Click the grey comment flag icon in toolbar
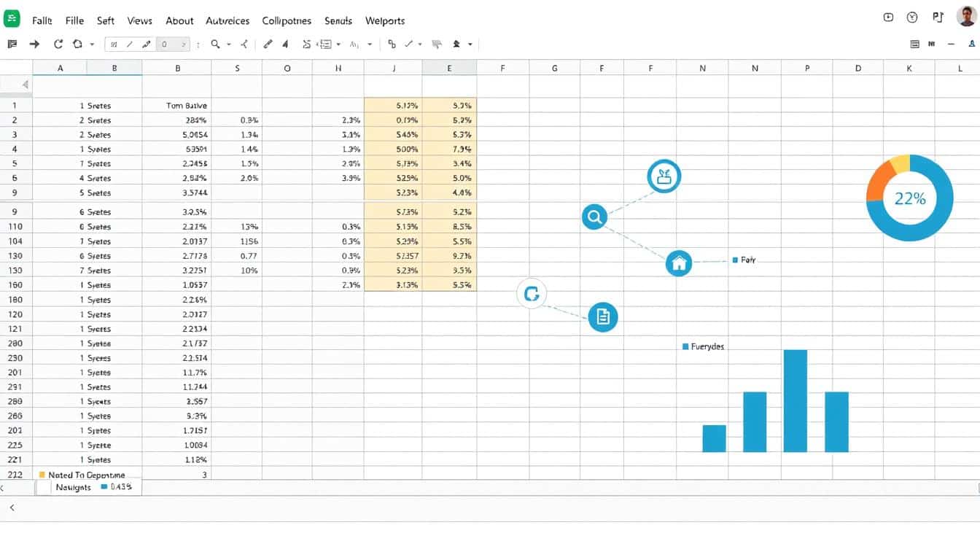 (437, 44)
